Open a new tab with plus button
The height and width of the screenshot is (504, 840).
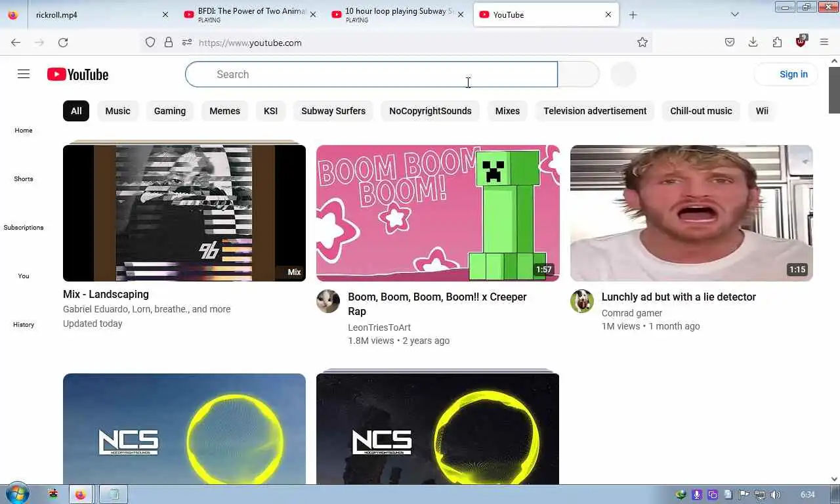(633, 14)
